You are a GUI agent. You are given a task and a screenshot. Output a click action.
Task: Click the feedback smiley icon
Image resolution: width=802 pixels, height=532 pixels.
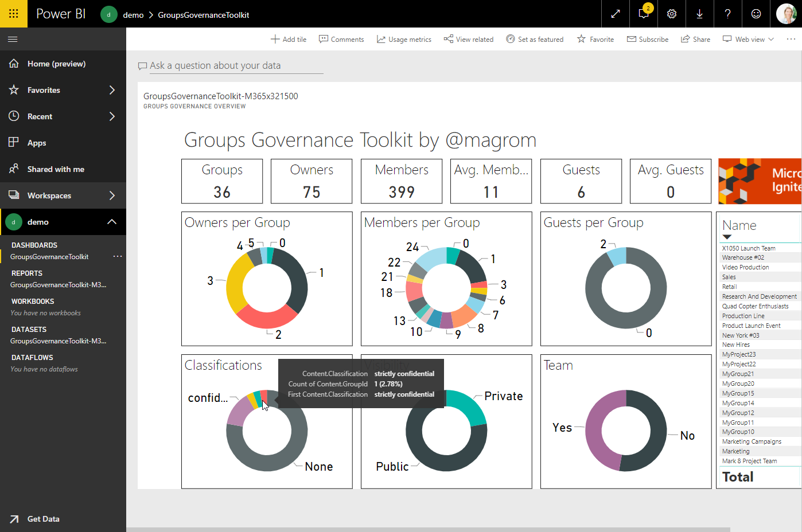pyautogui.click(x=756, y=14)
